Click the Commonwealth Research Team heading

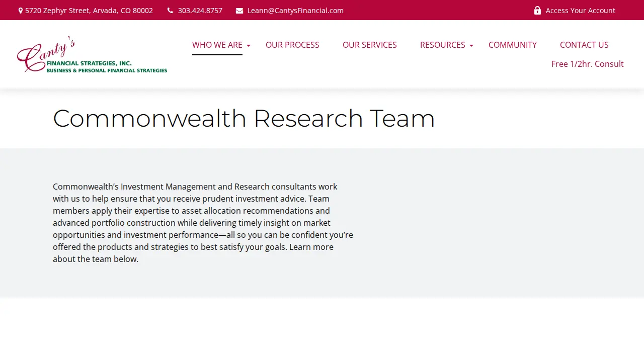pyautogui.click(x=244, y=119)
